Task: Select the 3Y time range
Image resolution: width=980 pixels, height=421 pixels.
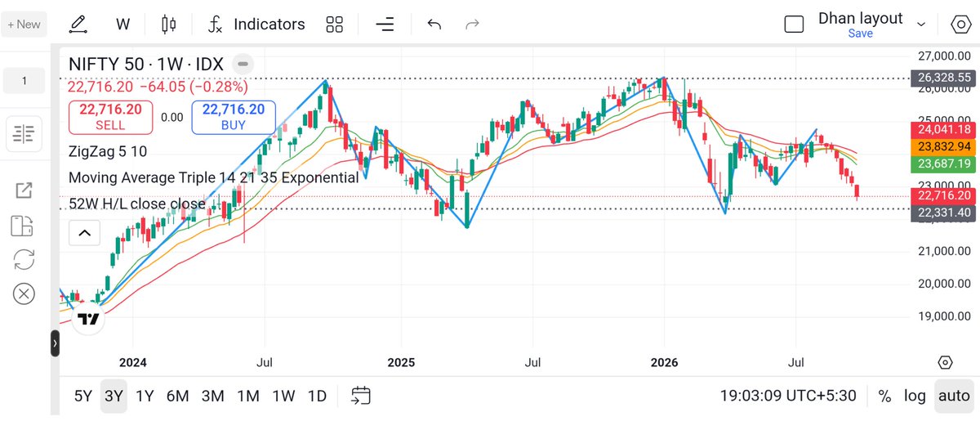Action: tap(114, 396)
